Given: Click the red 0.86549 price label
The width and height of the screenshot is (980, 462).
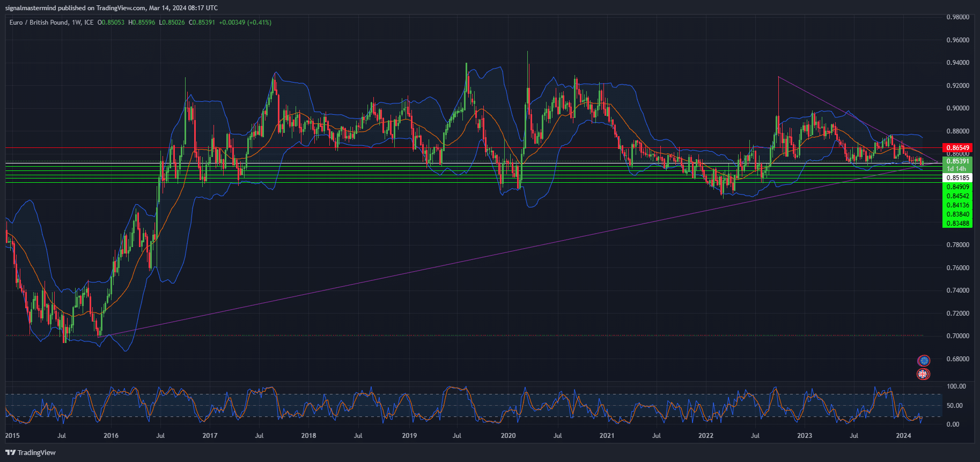Looking at the screenshot, I should tap(957, 147).
